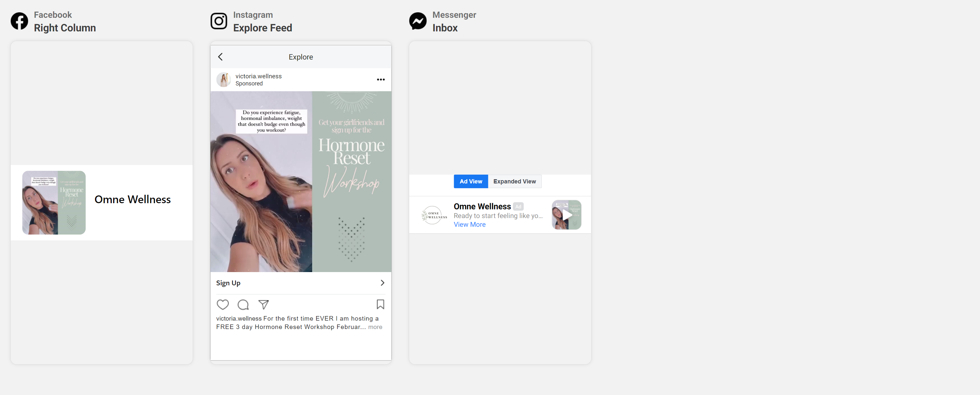Click the Messenger logo icon

pos(418,21)
